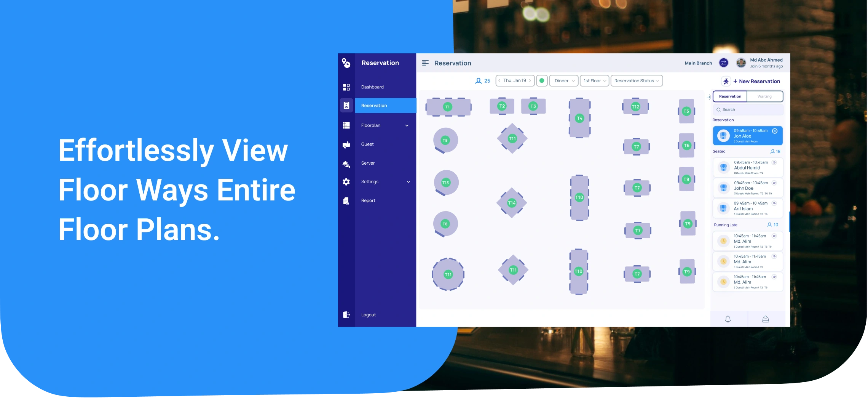Open the notification bell at panel bottom
The image size is (868, 399).
(728, 319)
